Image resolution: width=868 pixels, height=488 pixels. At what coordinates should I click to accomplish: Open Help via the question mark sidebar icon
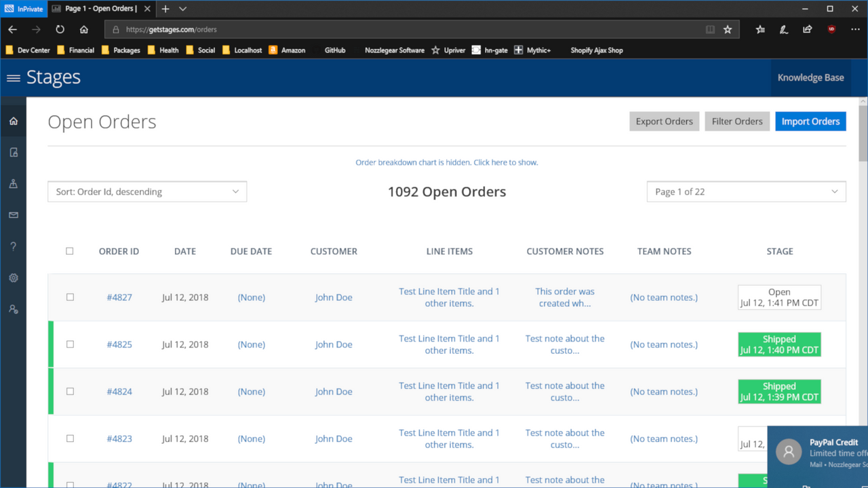(13, 246)
